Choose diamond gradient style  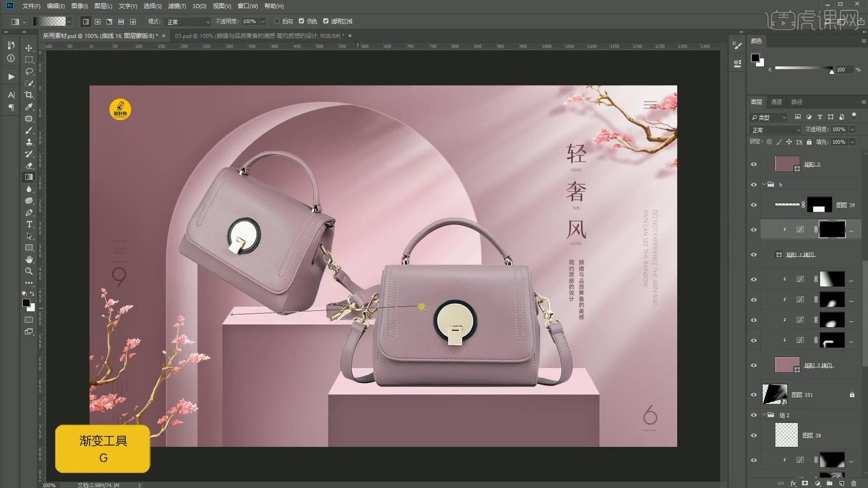click(x=132, y=21)
